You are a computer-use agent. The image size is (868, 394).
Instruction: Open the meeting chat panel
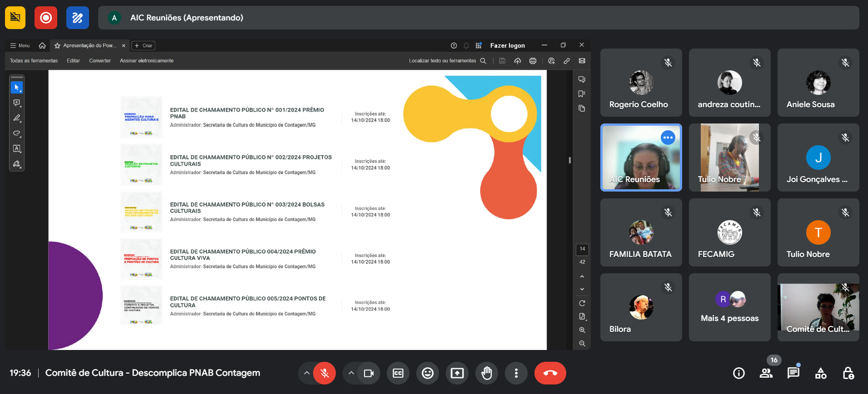[x=793, y=373]
